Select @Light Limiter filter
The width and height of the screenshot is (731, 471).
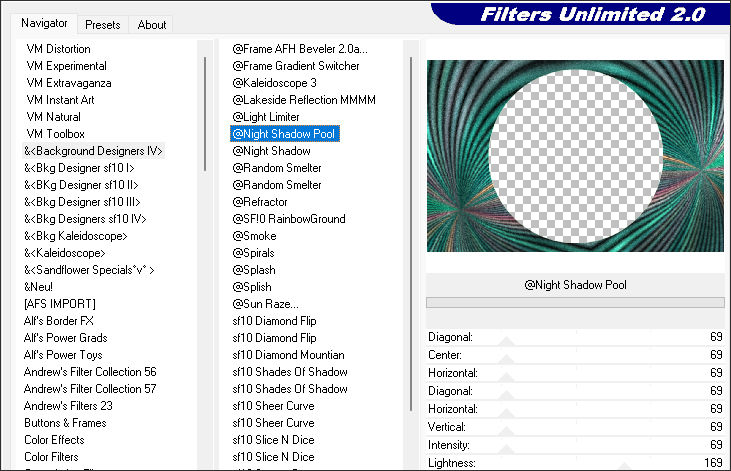point(266,117)
